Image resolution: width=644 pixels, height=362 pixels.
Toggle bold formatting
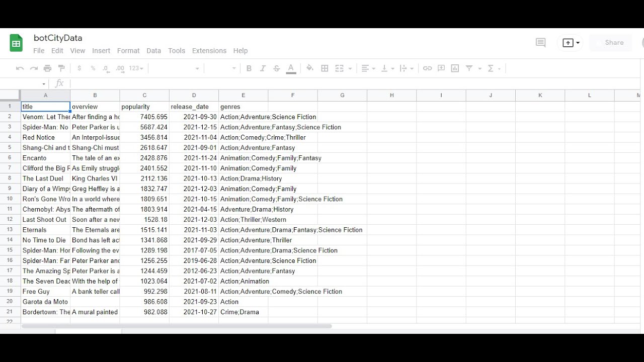pos(249,68)
